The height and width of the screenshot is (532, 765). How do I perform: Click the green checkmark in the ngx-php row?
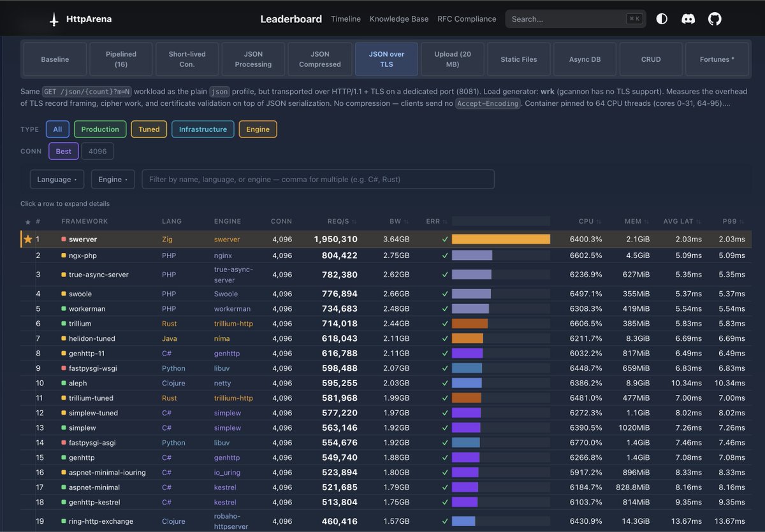445,255
